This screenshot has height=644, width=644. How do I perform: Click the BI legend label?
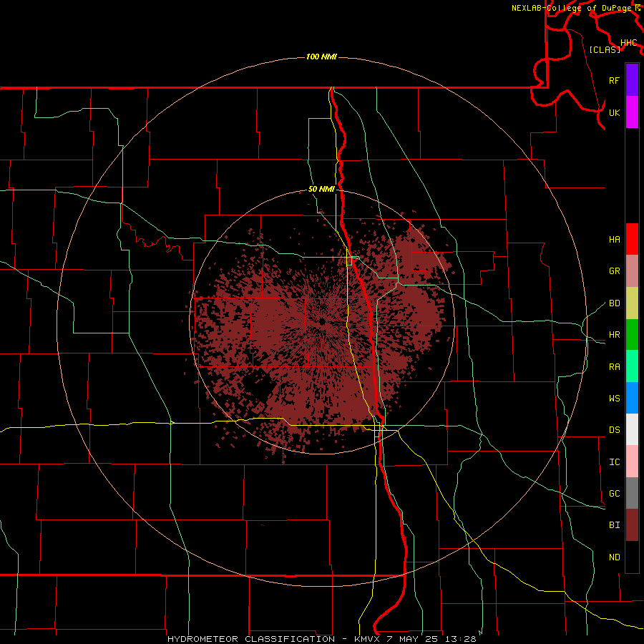point(614,525)
